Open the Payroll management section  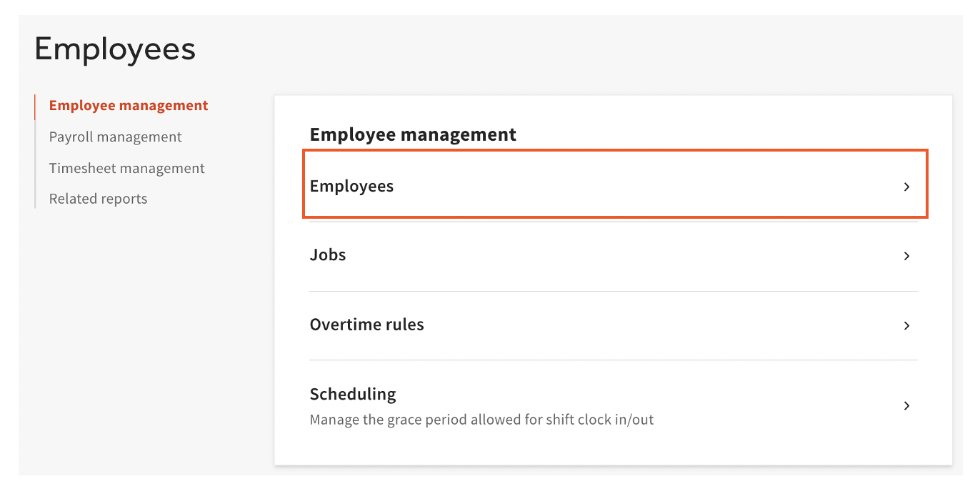point(115,137)
